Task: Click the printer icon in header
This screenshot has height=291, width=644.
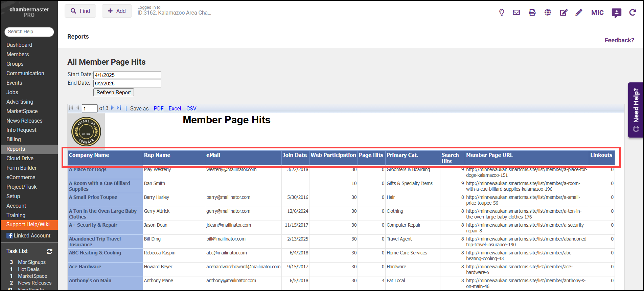Action: point(532,13)
